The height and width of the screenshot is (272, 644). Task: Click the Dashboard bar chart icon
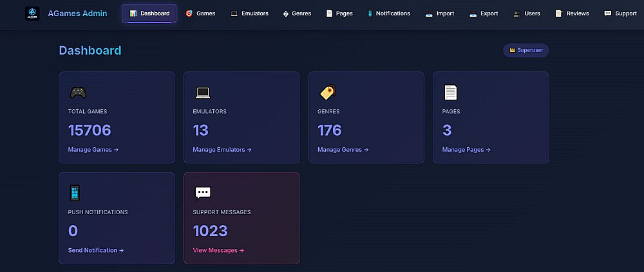(133, 14)
